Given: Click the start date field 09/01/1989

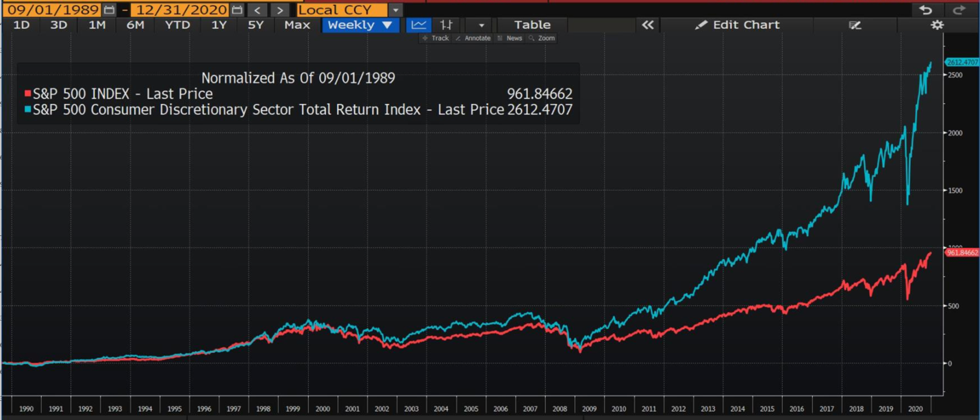Looking at the screenshot, I should [x=52, y=10].
